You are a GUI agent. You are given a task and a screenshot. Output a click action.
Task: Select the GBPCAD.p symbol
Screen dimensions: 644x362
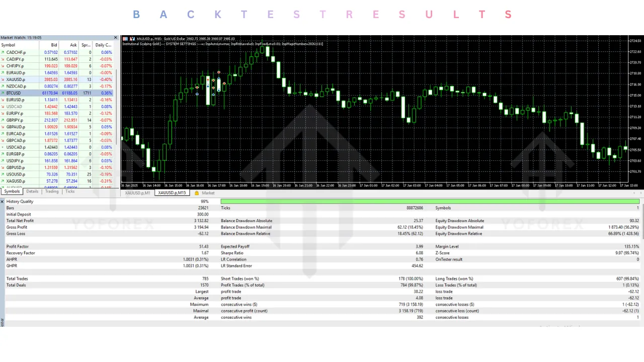[x=16, y=141]
